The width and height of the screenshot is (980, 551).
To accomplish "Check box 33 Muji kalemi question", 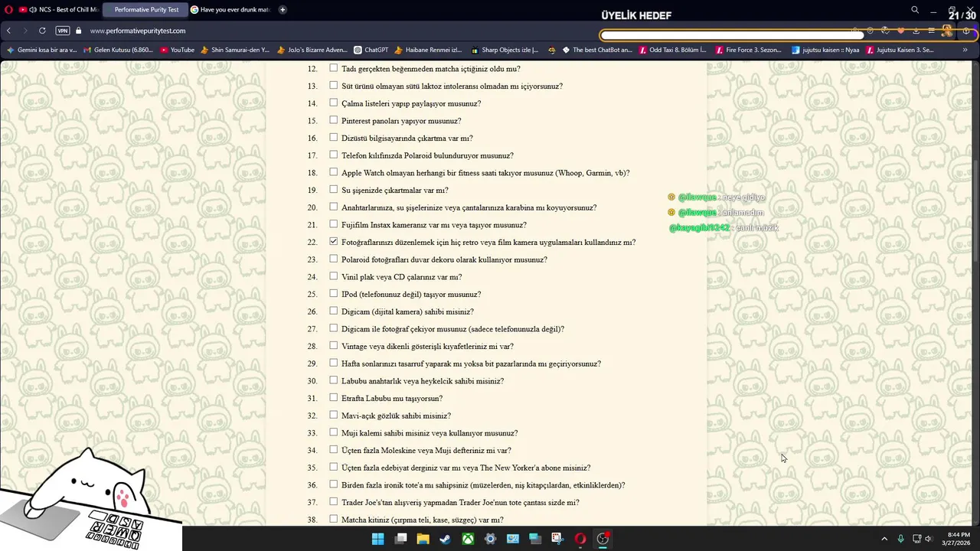I will point(333,432).
